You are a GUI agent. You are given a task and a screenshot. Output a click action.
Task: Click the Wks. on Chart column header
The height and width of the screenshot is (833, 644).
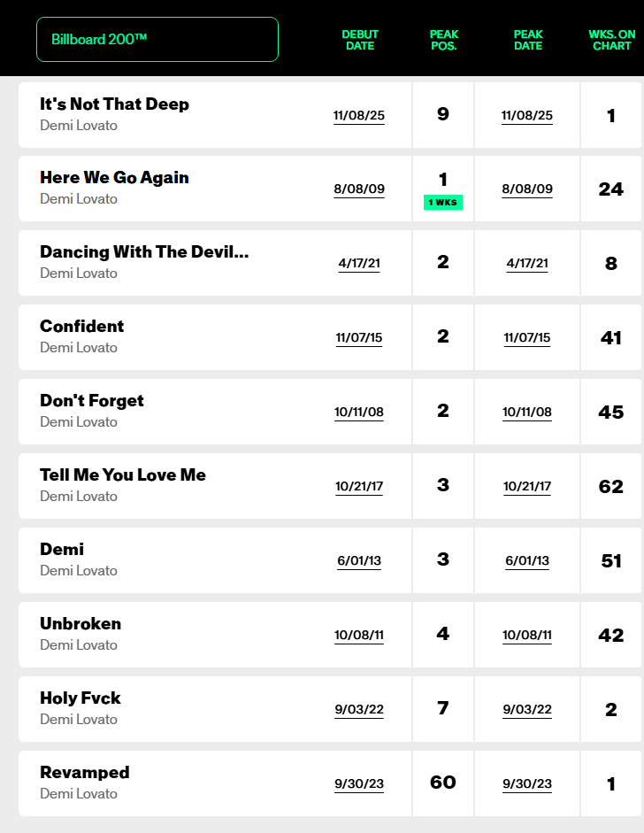[x=612, y=40]
